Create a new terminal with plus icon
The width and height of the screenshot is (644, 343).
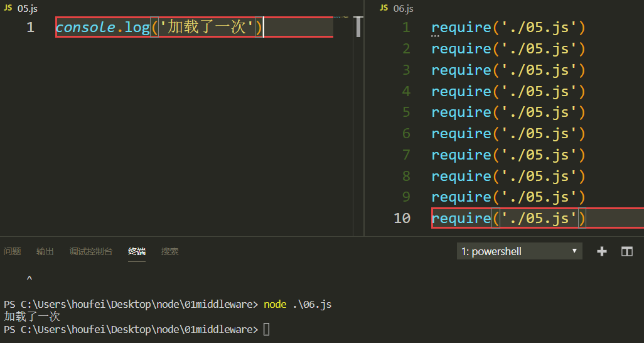tap(602, 251)
